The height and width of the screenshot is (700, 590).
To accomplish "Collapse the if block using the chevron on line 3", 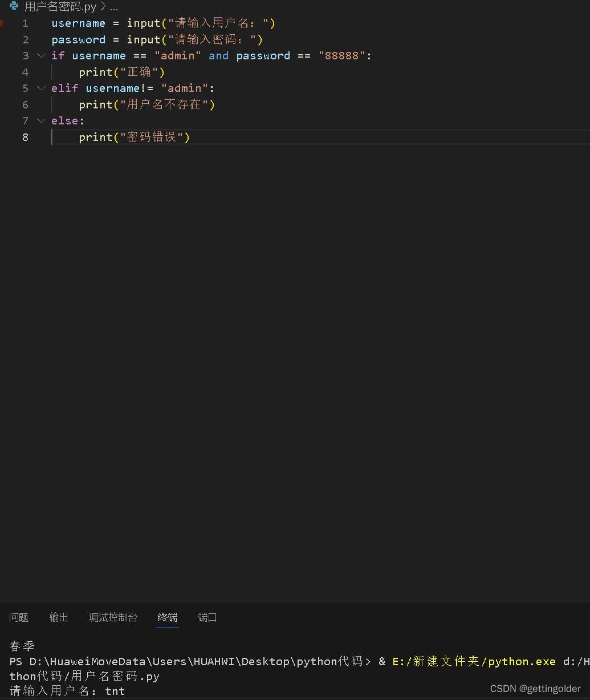I will tap(40, 55).
